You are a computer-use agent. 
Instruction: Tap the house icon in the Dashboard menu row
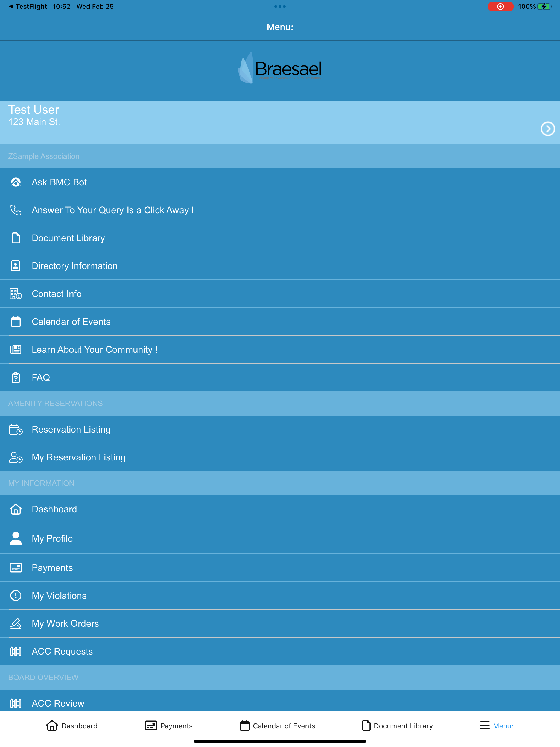click(x=16, y=509)
